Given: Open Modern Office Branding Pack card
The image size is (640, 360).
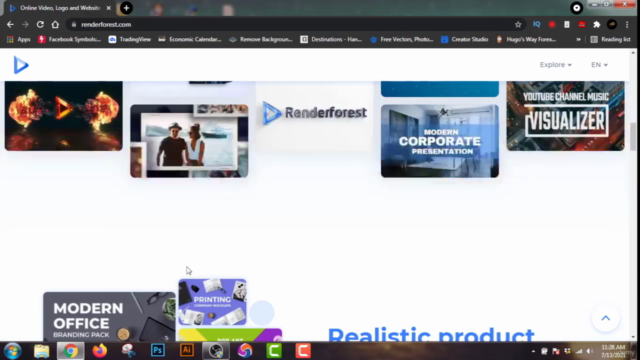Looking at the screenshot, I should [x=109, y=317].
